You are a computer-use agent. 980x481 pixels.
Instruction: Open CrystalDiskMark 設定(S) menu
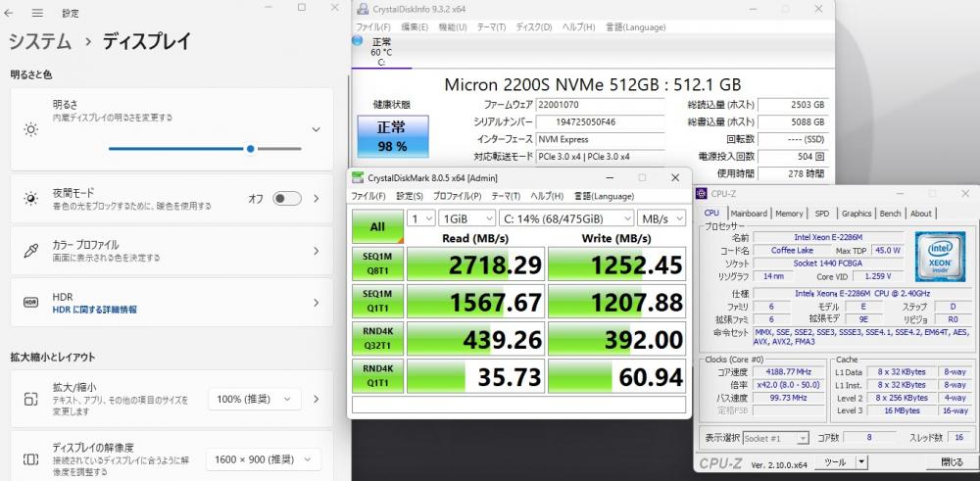pyautogui.click(x=410, y=196)
